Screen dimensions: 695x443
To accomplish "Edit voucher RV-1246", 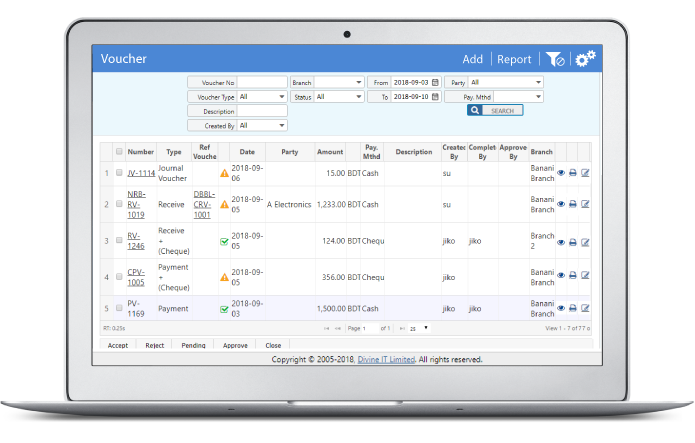I will tap(585, 243).
